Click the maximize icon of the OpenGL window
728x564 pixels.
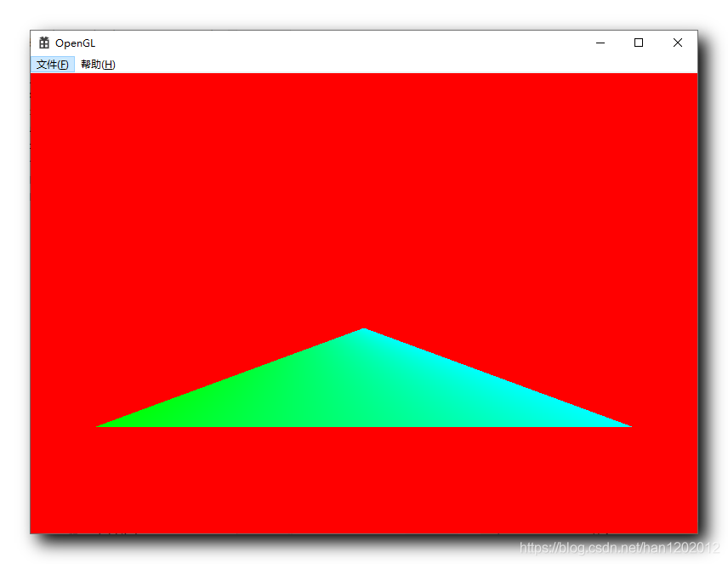[x=639, y=43]
